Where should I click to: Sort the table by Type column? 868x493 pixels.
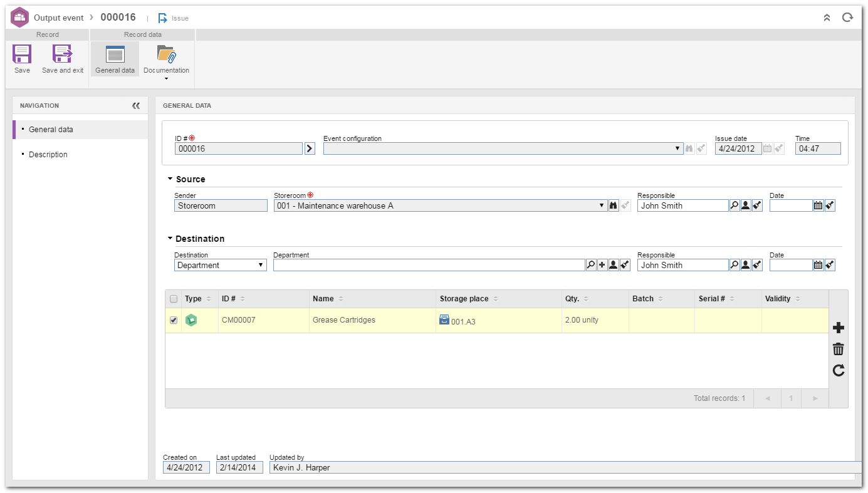199,299
